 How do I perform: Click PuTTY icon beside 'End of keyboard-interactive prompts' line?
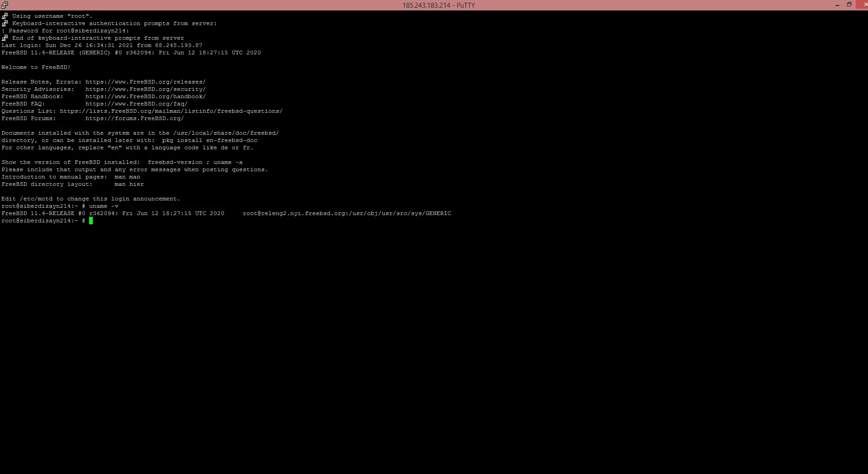point(5,38)
